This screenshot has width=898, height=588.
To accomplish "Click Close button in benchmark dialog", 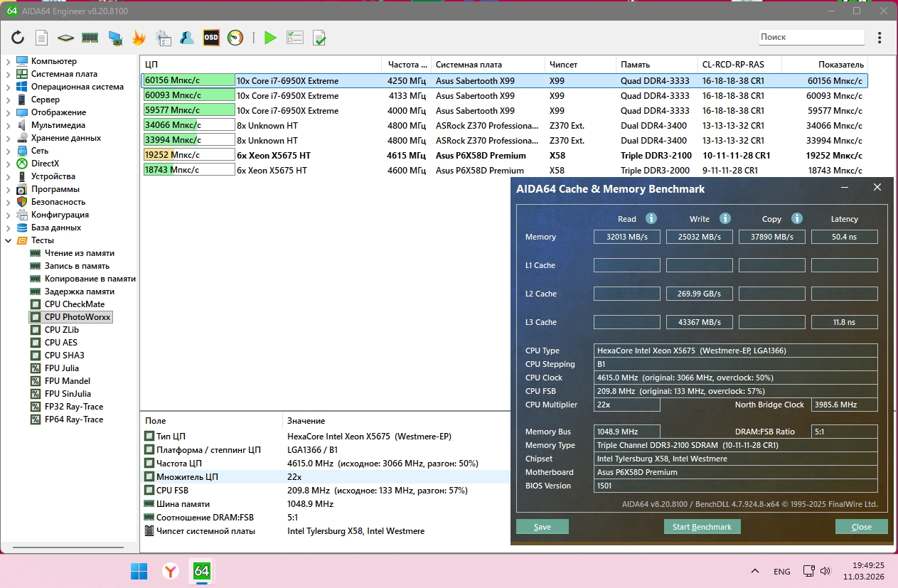I will click(861, 527).
